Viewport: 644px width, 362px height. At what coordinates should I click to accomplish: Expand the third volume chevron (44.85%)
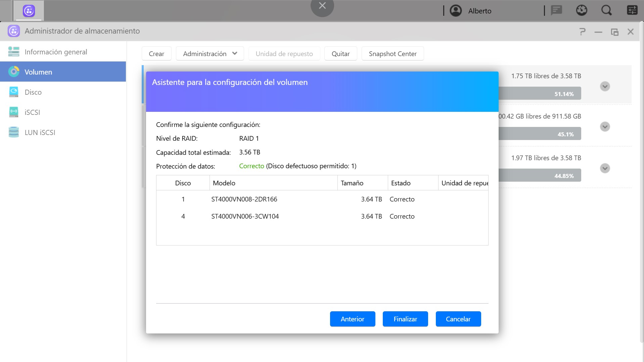coord(605,168)
